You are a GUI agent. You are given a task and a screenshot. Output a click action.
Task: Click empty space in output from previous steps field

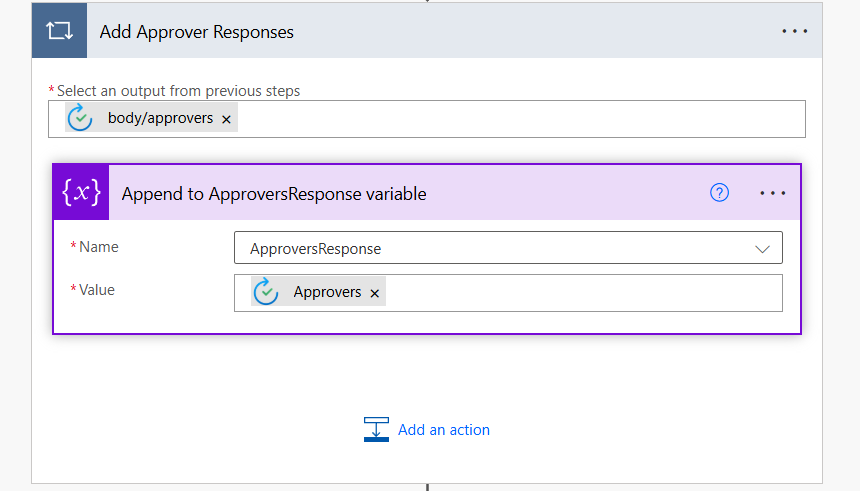[x=520, y=118]
